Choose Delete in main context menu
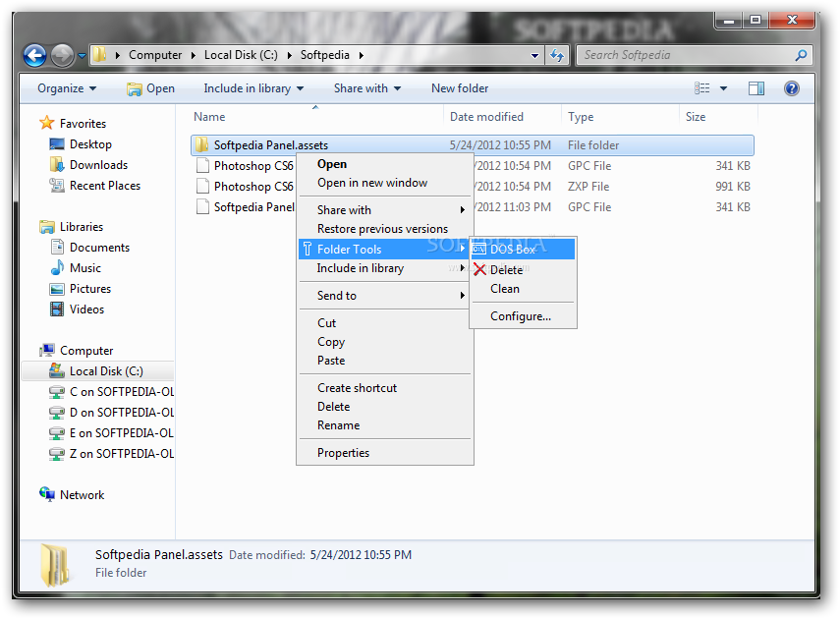The width and height of the screenshot is (840, 619). click(385, 406)
